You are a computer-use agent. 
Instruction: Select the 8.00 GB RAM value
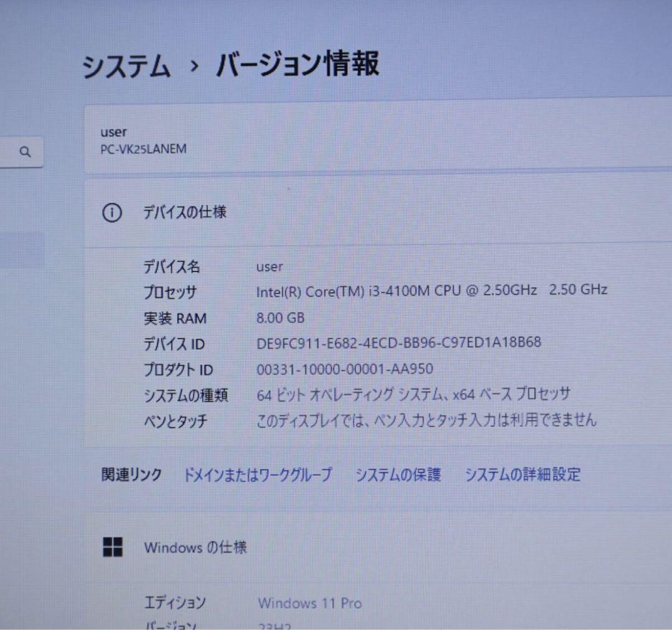point(280,317)
